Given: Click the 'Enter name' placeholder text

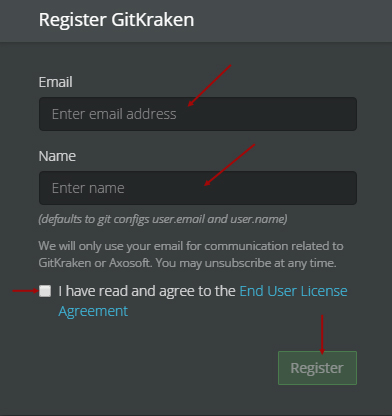Looking at the screenshot, I should 88,188.
